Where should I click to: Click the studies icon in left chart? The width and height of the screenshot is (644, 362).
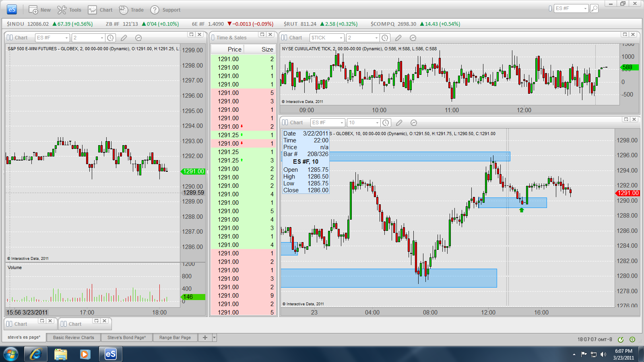(138, 38)
